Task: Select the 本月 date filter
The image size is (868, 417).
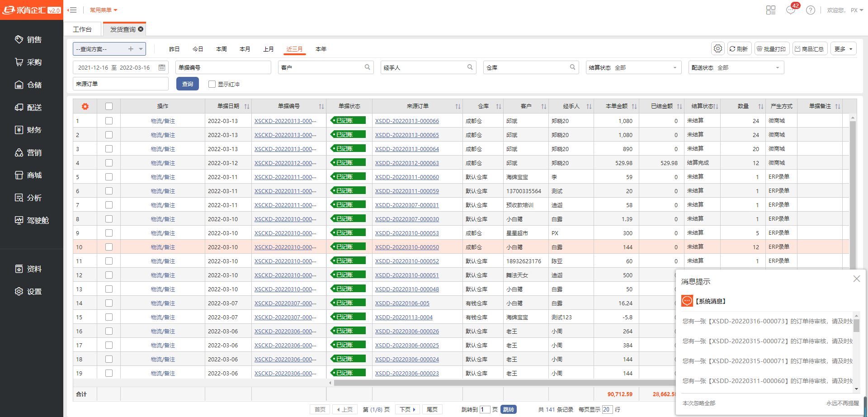Action: (x=245, y=49)
